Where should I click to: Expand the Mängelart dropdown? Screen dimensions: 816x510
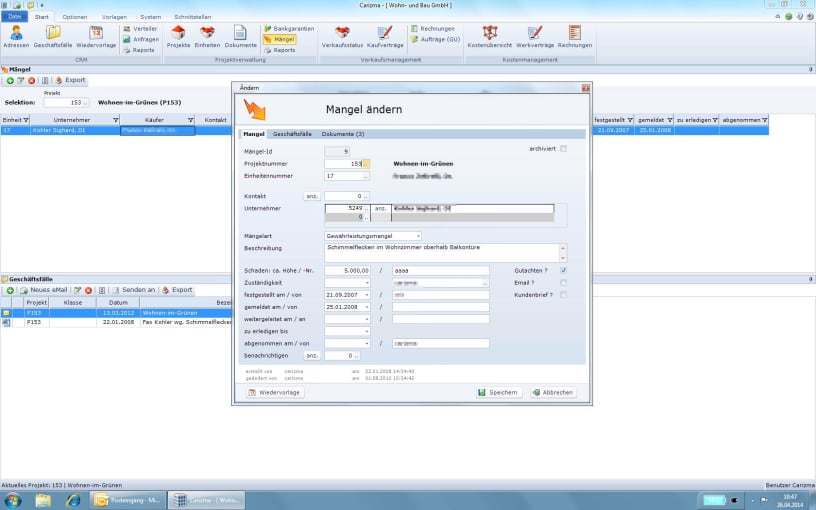tap(418, 236)
